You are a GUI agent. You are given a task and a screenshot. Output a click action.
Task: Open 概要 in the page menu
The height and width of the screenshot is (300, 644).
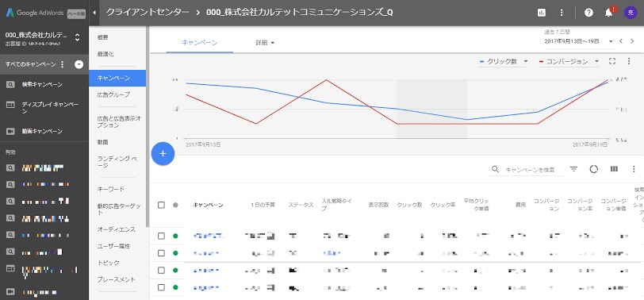click(x=102, y=37)
